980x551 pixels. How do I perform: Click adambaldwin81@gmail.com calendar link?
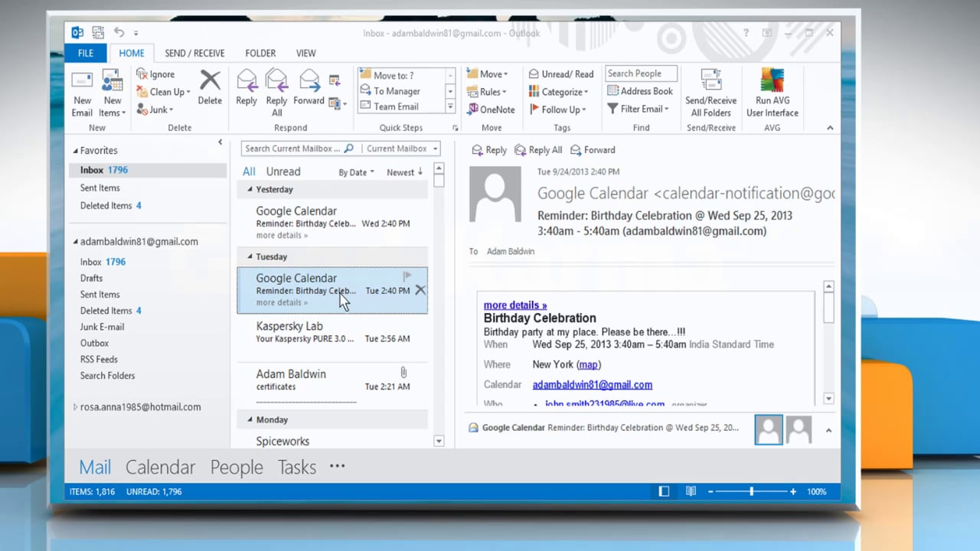pyautogui.click(x=593, y=385)
